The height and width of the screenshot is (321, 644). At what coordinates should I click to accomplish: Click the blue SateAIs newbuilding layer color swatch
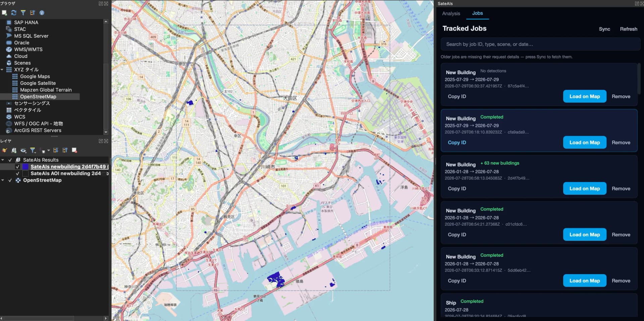pyautogui.click(x=25, y=167)
